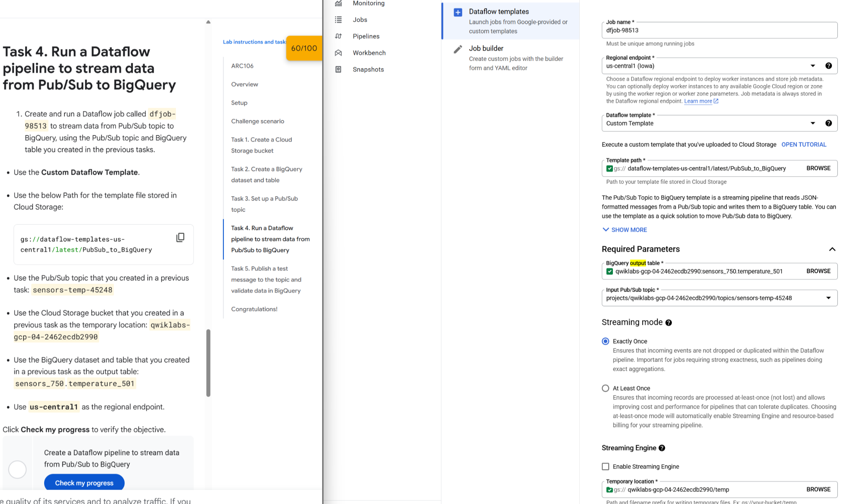Image resolution: width=847 pixels, height=504 pixels.
Task: Open the Input Pub/Sub topic dropdown
Action: [x=828, y=298]
